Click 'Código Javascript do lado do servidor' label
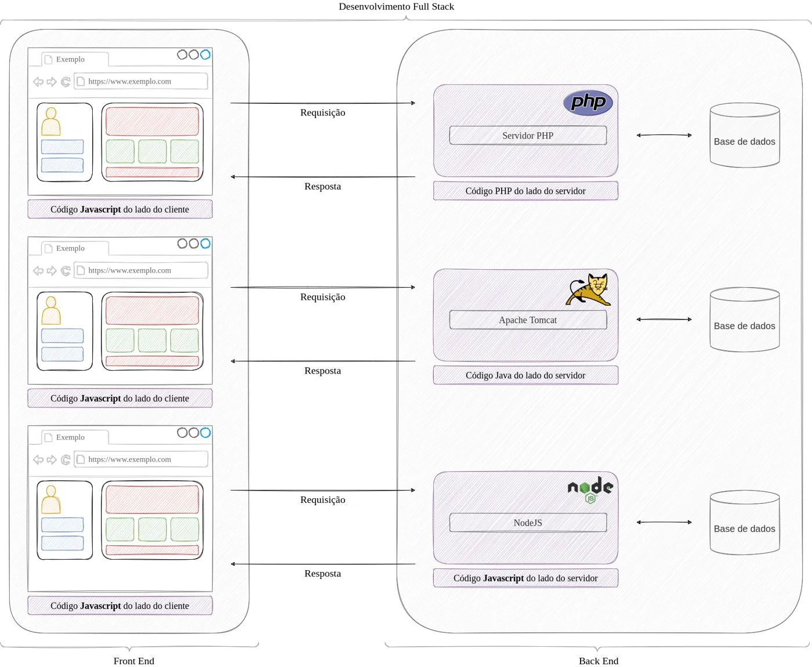Image resolution: width=812 pixels, height=667 pixels. pos(525,578)
